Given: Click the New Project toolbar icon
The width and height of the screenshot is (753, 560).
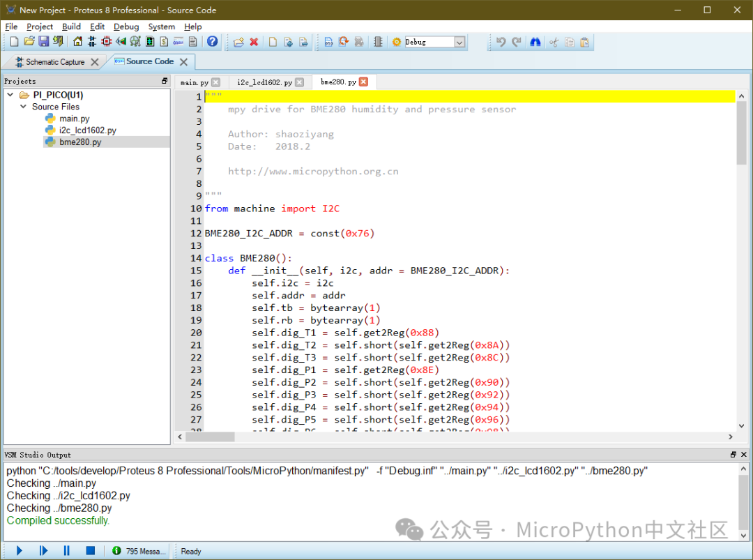Looking at the screenshot, I should coord(15,42).
